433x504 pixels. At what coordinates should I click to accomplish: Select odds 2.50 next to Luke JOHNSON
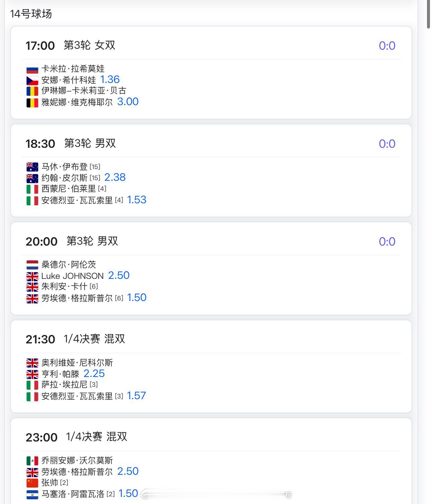(119, 276)
